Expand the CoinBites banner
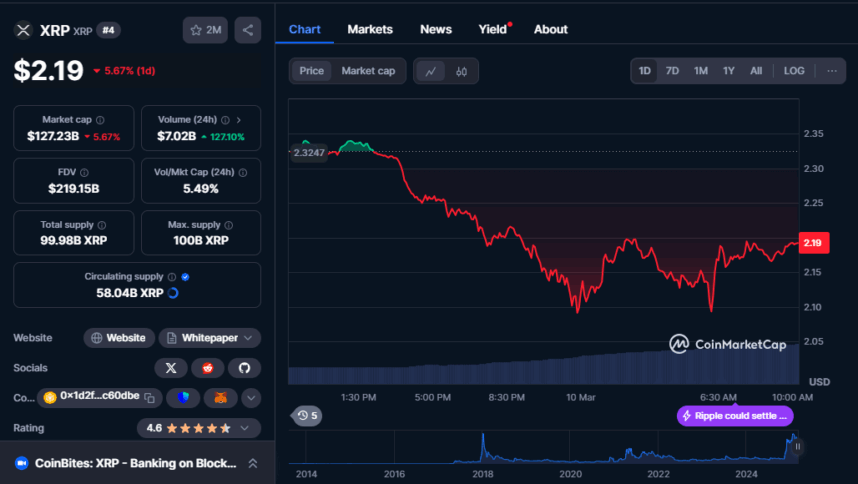Image resolution: width=858 pixels, height=484 pixels. pyautogui.click(x=253, y=463)
